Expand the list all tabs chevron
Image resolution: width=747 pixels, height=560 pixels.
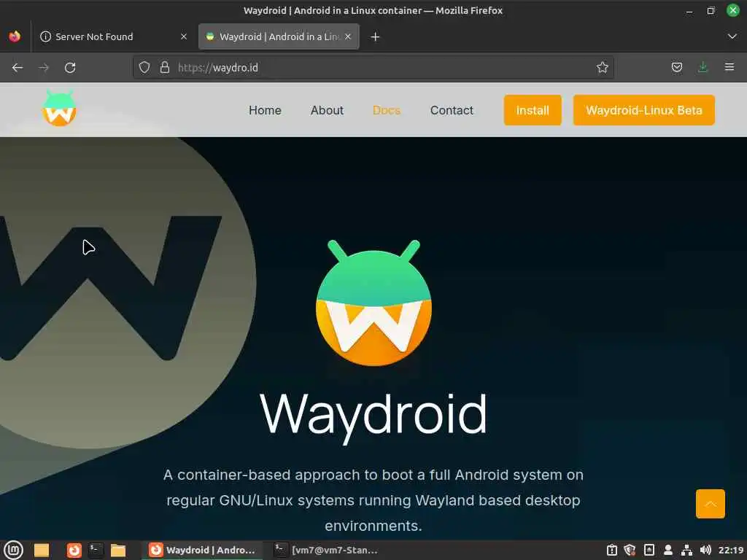[x=732, y=36]
